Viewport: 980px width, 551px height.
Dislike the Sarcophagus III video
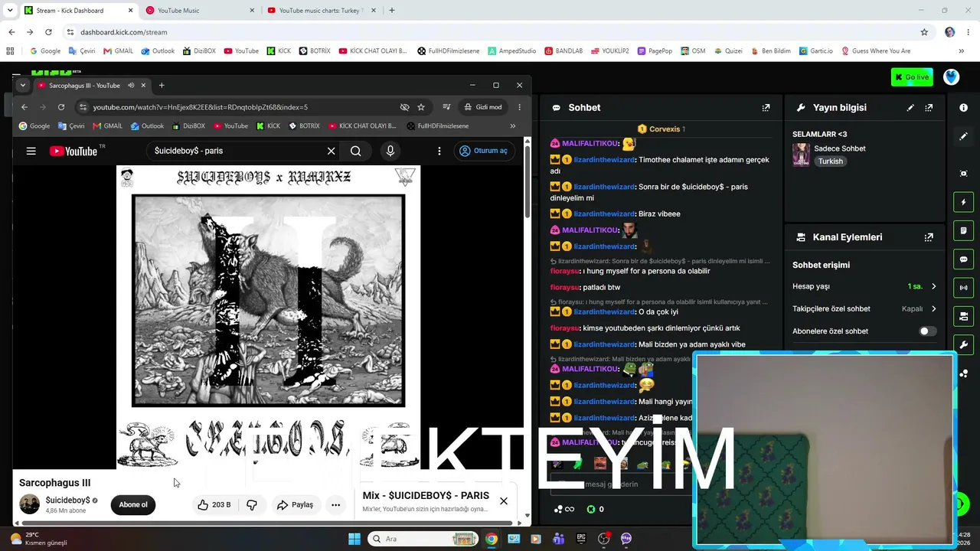(251, 504)
